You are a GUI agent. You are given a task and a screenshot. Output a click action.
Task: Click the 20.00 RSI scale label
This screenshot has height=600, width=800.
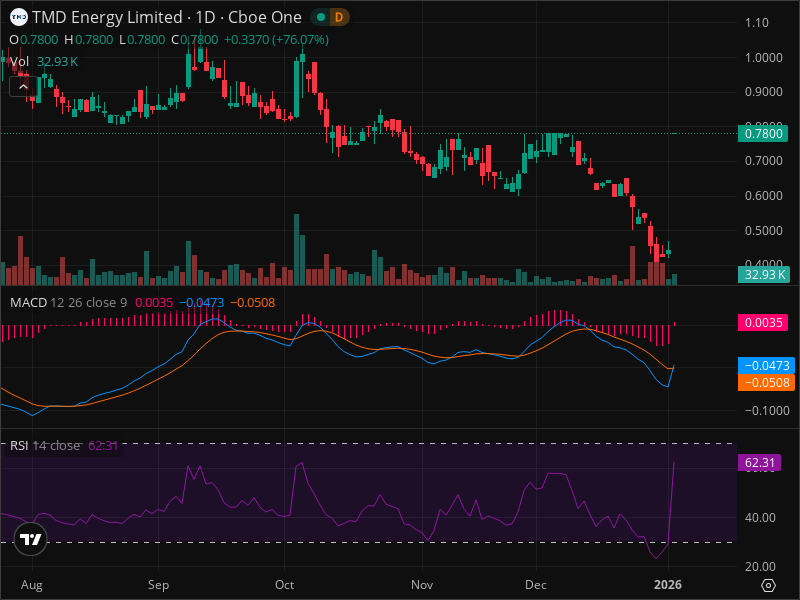[760, 567]
